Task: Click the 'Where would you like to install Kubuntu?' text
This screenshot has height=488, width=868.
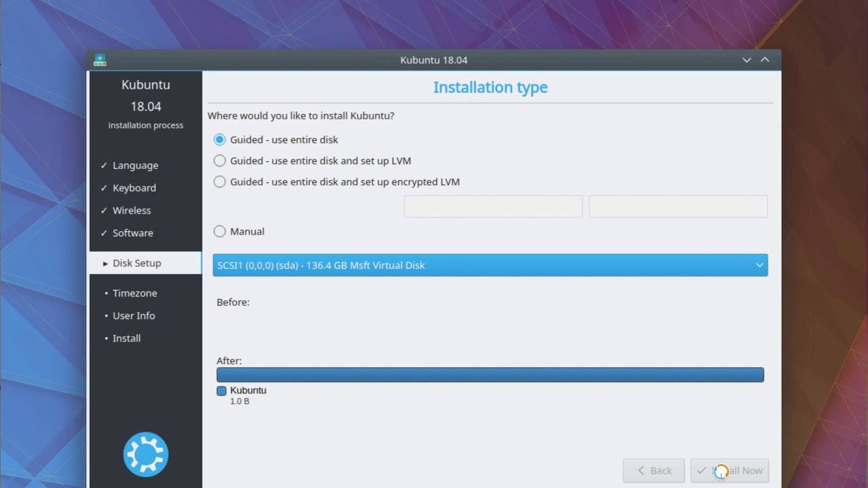Action: coord(301,116)
